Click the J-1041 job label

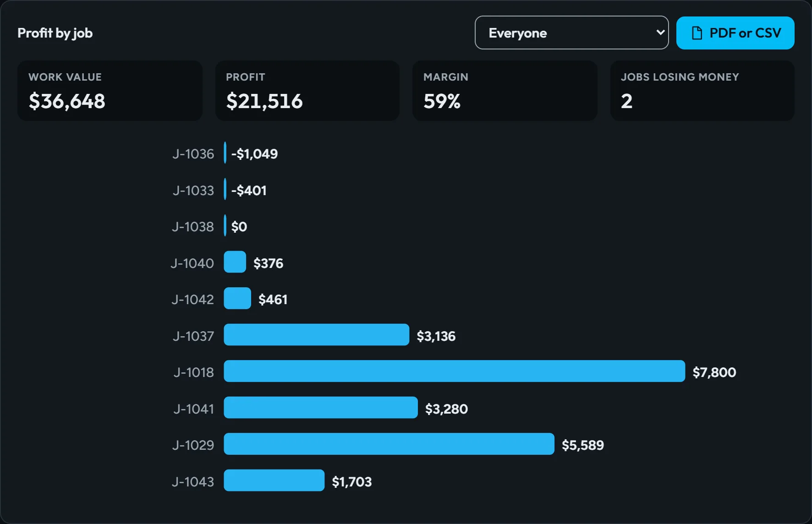pos(193,409)
